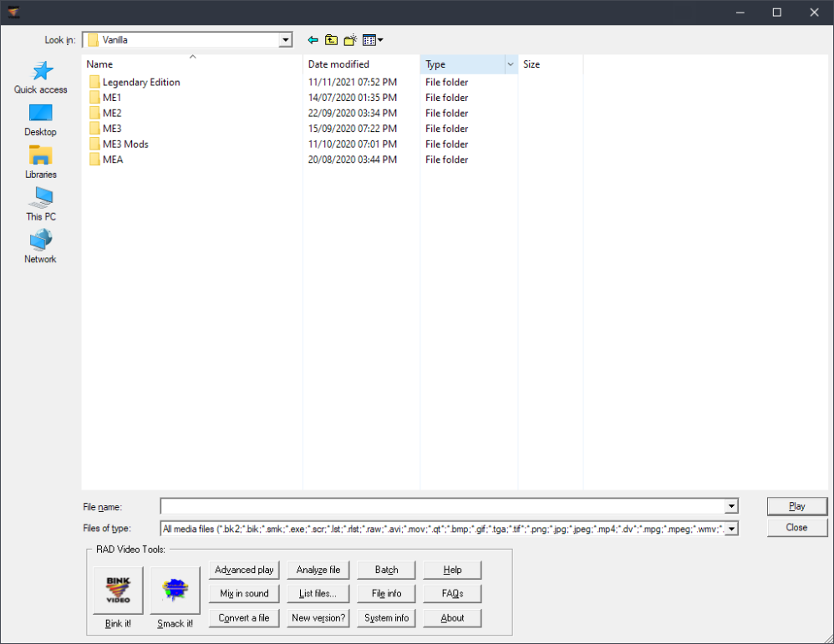Expand the Look in folder dropdown
Image resolution: width=834 pixels, height=644 pixels.
pos(286,40)
